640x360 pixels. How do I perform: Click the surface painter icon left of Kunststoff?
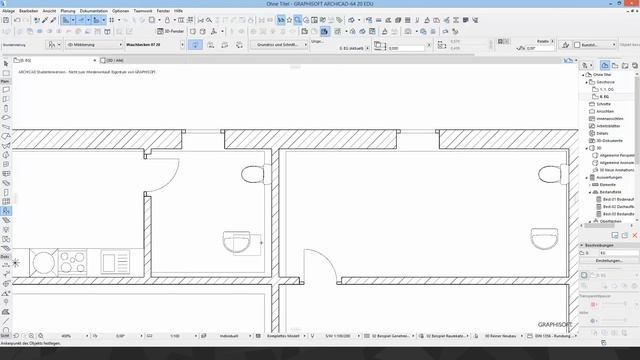[x=565, y=45]
